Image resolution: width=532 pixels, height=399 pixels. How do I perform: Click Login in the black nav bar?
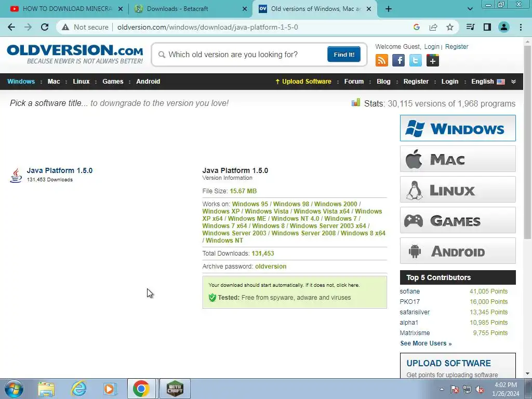pyautogui.click(x=449, y=82)
